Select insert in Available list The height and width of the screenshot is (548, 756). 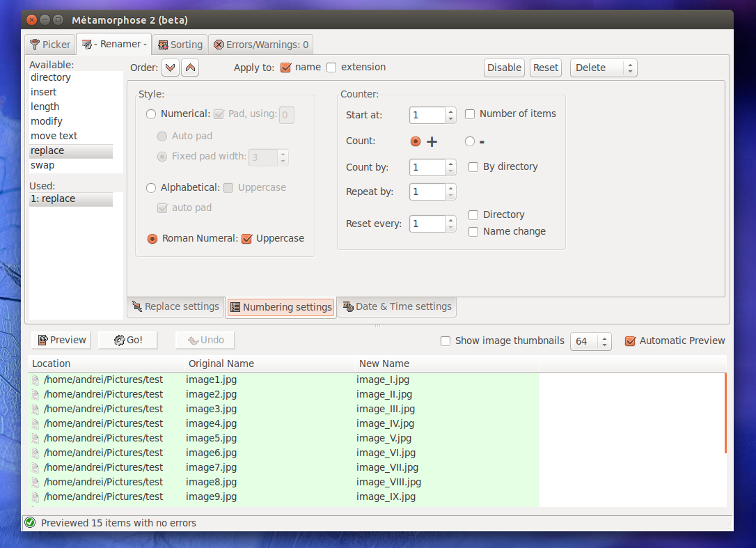[71, 92]
